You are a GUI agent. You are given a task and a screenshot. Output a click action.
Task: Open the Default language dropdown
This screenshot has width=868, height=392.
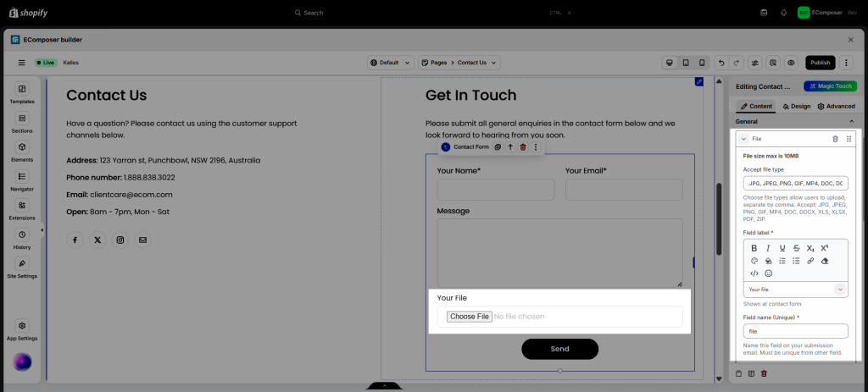[x=391, y=63]
